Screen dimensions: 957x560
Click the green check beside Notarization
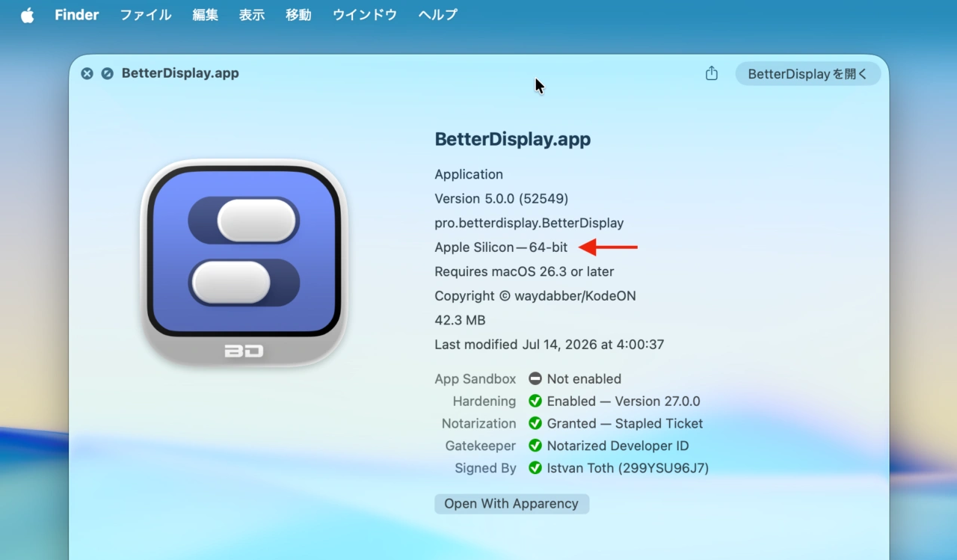535,424
